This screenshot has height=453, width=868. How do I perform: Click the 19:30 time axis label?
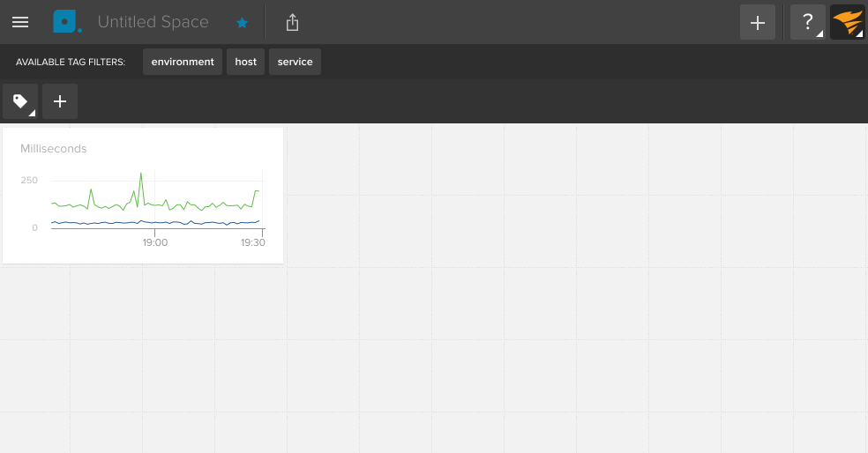(253, 242)
